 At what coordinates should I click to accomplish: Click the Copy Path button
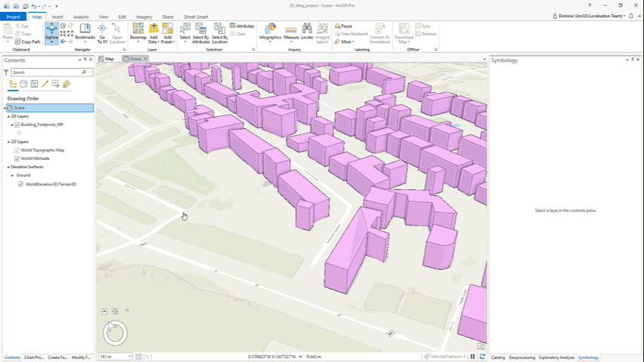(x=27, y=42)
